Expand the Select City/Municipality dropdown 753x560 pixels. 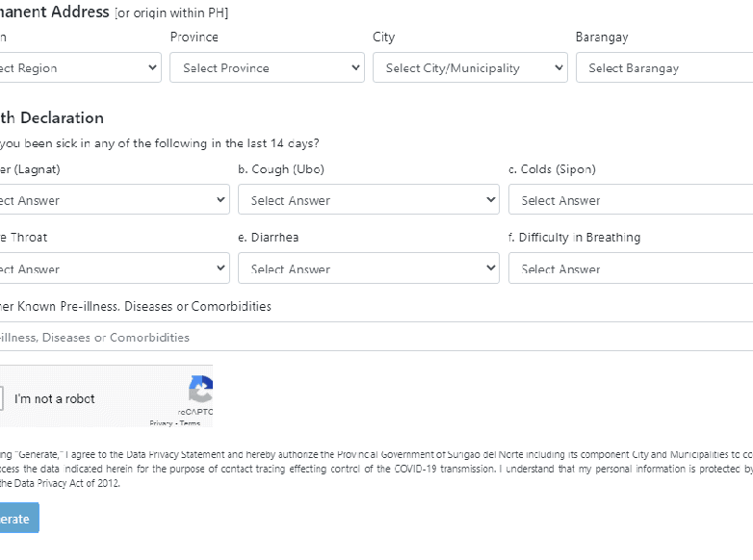pyautogui.click(x=470, y=68)
